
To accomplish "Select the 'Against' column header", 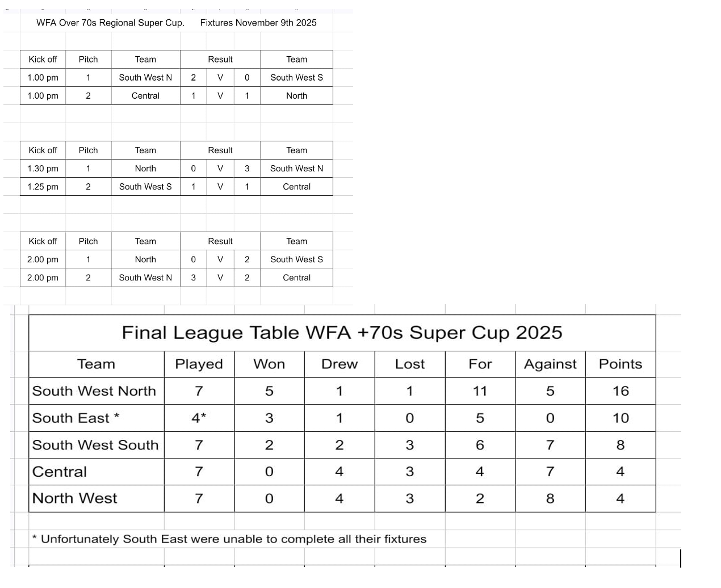I will pos(550,364).
